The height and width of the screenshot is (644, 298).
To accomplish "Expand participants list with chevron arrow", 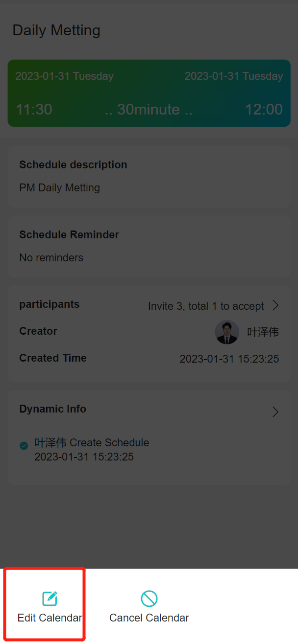I will coord(275,306).
